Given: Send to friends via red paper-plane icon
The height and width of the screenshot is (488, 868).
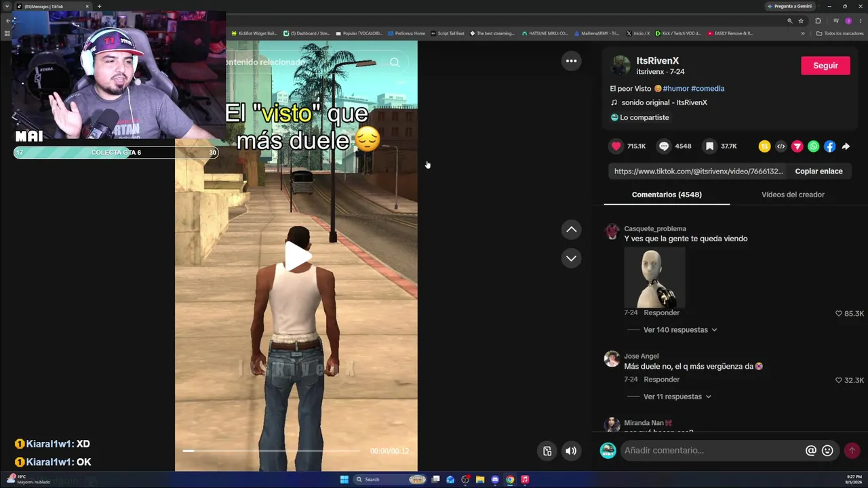Looking at the screenshot, I should 797,146.
